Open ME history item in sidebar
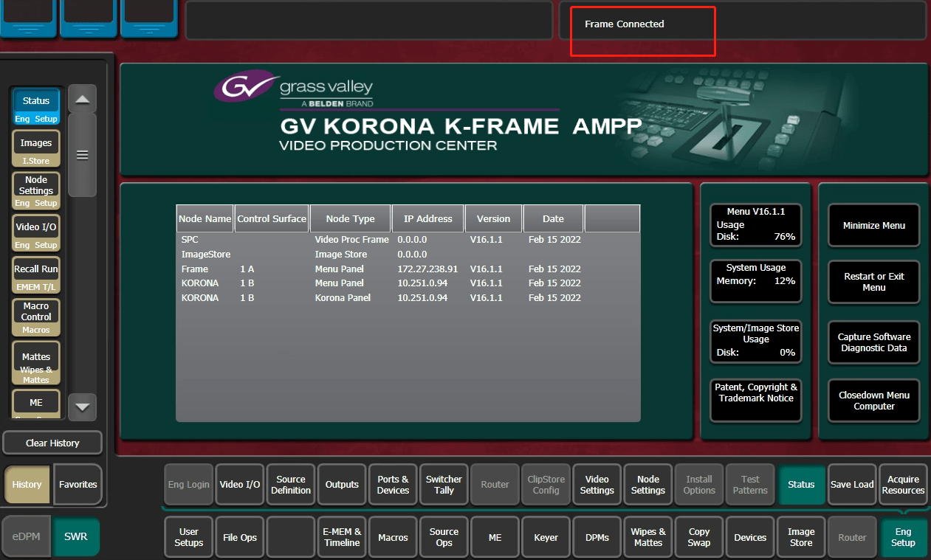931x560 pixels. 36,405
